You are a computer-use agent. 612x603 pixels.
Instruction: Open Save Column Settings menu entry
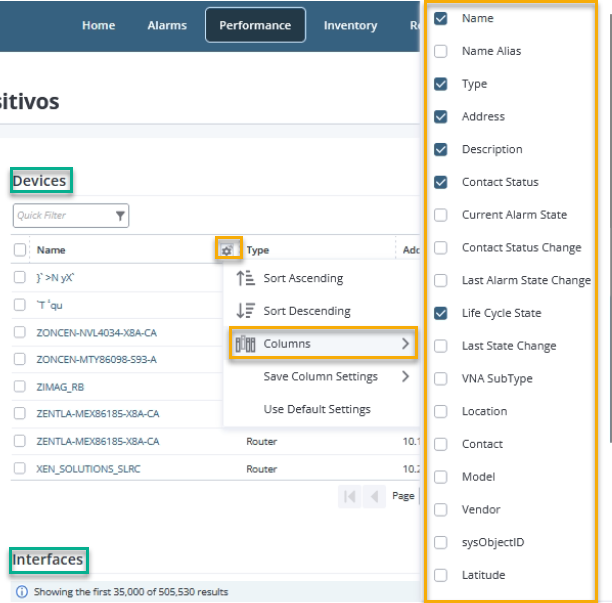(x=321, y=377)
